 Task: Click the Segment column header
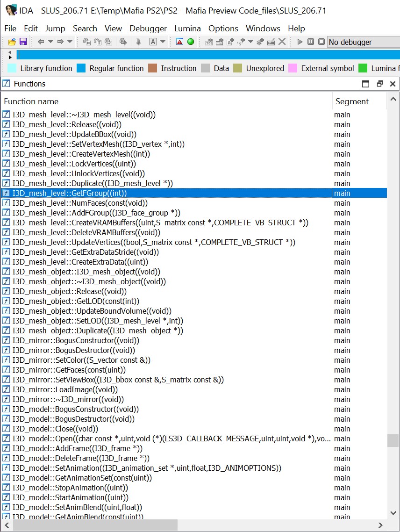[x=352, y=101]
